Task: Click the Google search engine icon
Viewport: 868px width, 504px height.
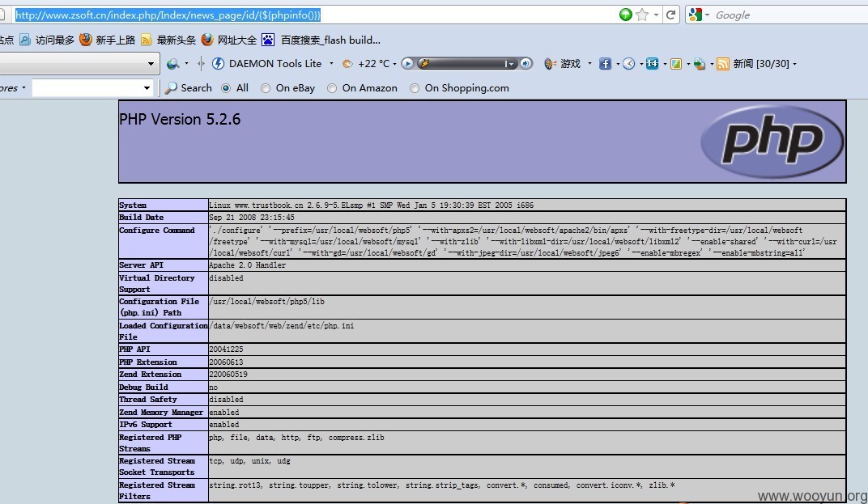Action: pos(695,15)
